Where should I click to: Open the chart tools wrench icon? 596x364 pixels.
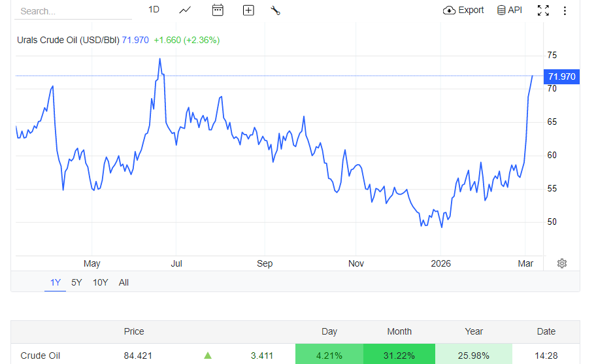[275, 10]
